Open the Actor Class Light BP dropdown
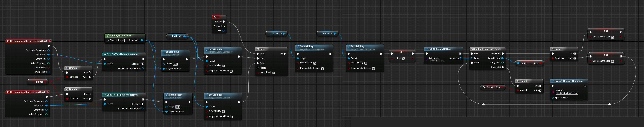This screenshot has height=127, width=644. (435, 61)
